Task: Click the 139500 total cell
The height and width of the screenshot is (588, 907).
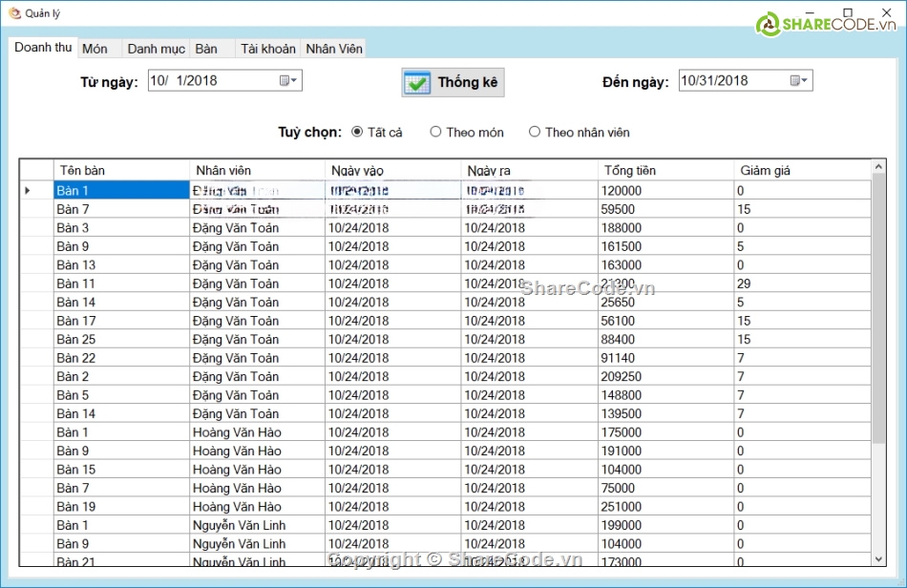Action: (665, 413)
